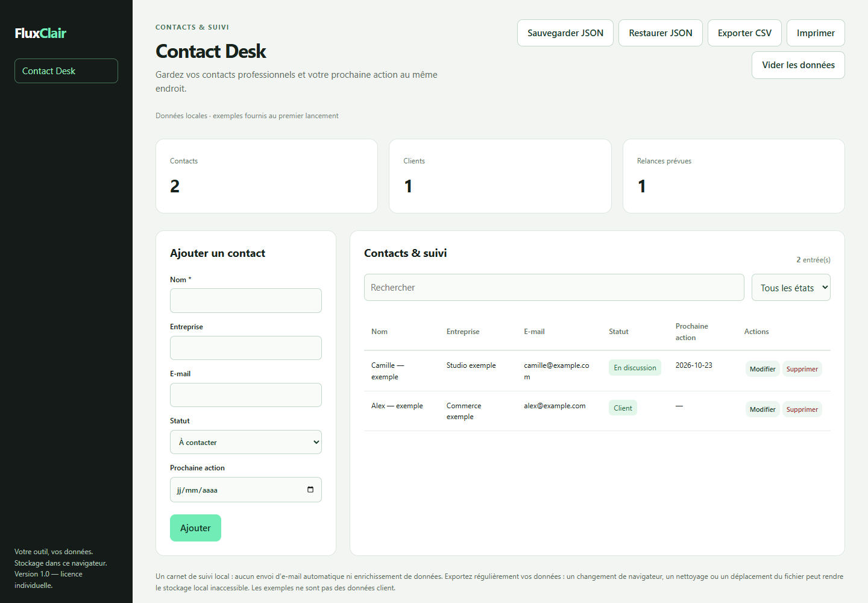The height and width of the screenshot is (603, 868).
Task: Click into the E-mail input field
Action: tap(246, 395)
